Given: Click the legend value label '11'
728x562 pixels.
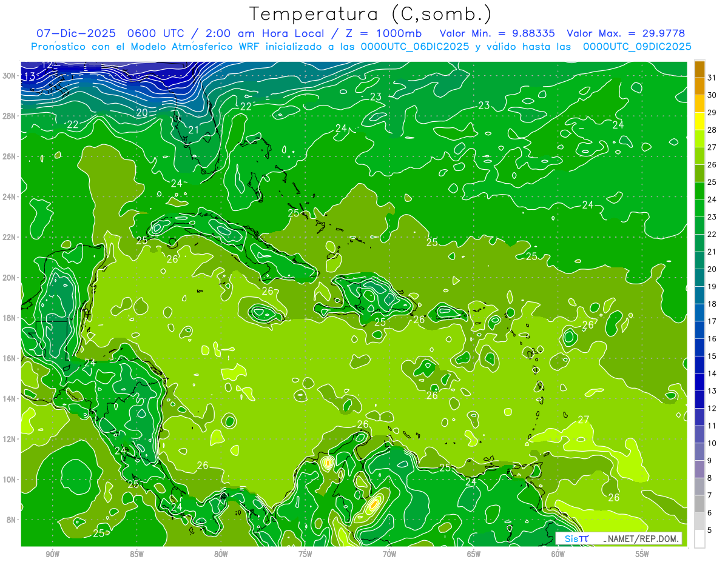Looking at the screenshot, I should point(712,426).
